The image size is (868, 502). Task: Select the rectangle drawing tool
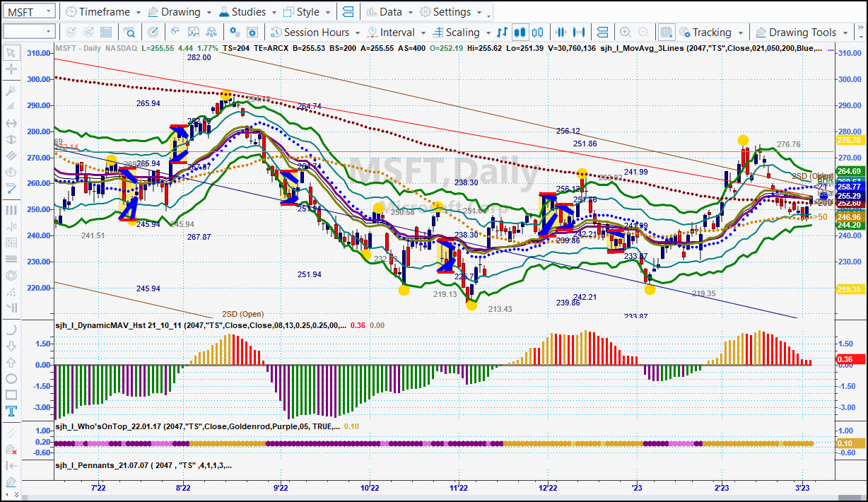11,395
